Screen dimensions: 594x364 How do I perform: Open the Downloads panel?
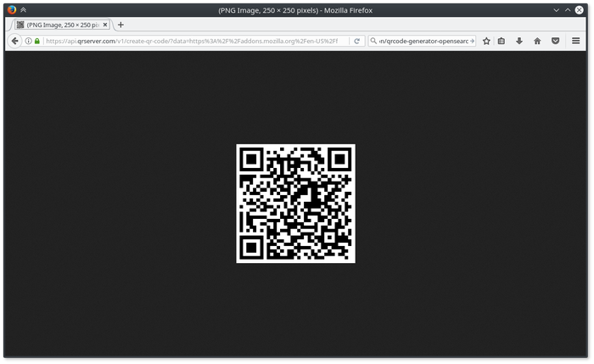[519, 41]
